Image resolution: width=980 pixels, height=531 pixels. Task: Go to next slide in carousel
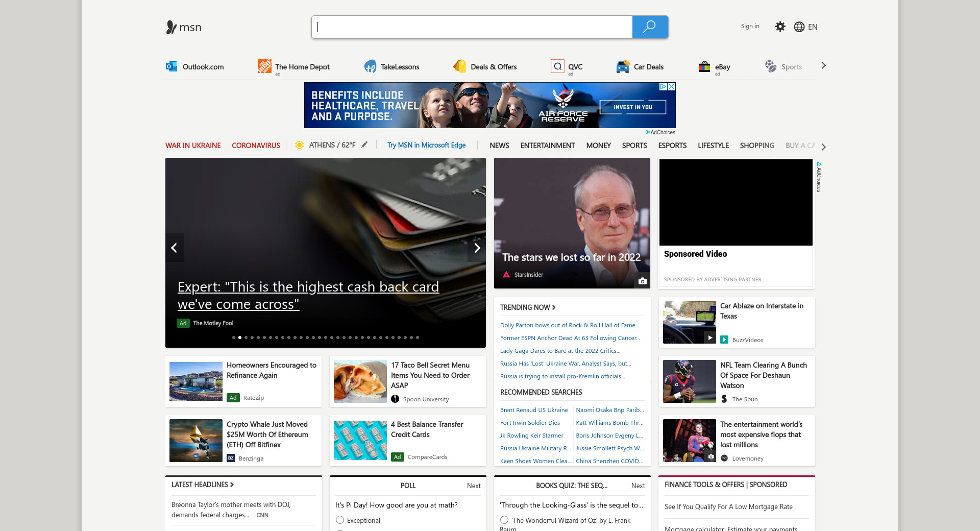477,248
